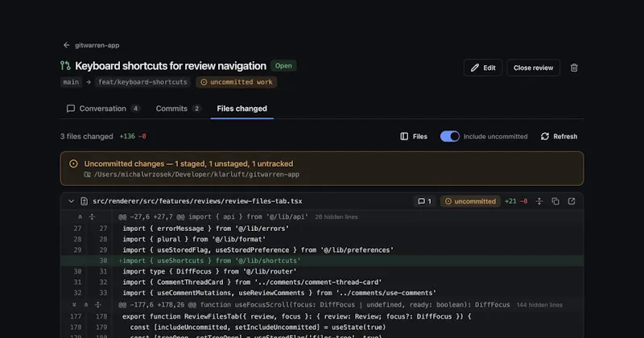The image size is (644, 338).
Task: Click the '3 files changed' summary text
Action: tap(87, 136)
